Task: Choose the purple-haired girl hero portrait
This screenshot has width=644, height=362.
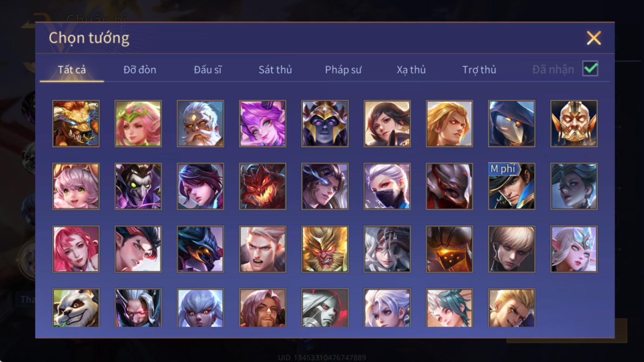Action: click(263, 124)
